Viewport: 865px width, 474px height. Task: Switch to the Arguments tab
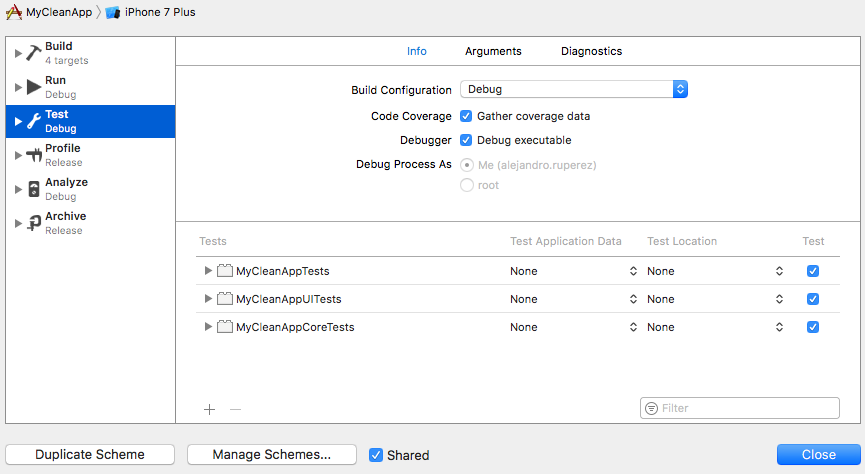493,51
